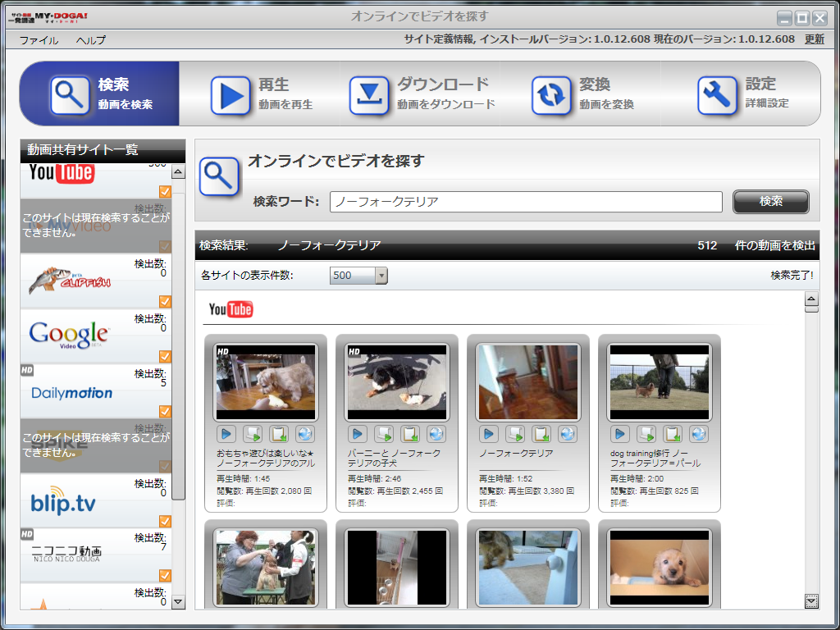Click the 検索 button next to search field
840x630 pixels.
point(771,202)
